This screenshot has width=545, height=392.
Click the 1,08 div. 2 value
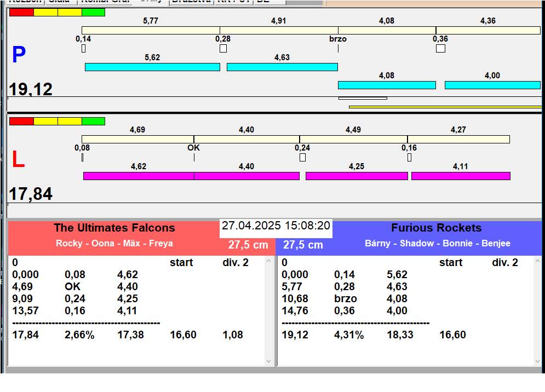233,335
